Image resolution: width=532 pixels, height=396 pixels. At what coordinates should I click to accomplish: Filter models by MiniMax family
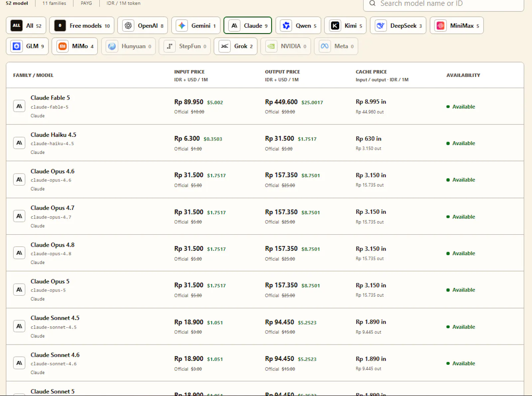click(x=457, y=26)
